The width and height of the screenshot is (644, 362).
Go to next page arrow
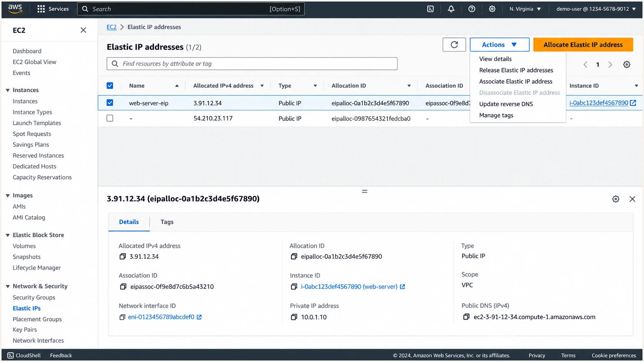pos(610,65)
